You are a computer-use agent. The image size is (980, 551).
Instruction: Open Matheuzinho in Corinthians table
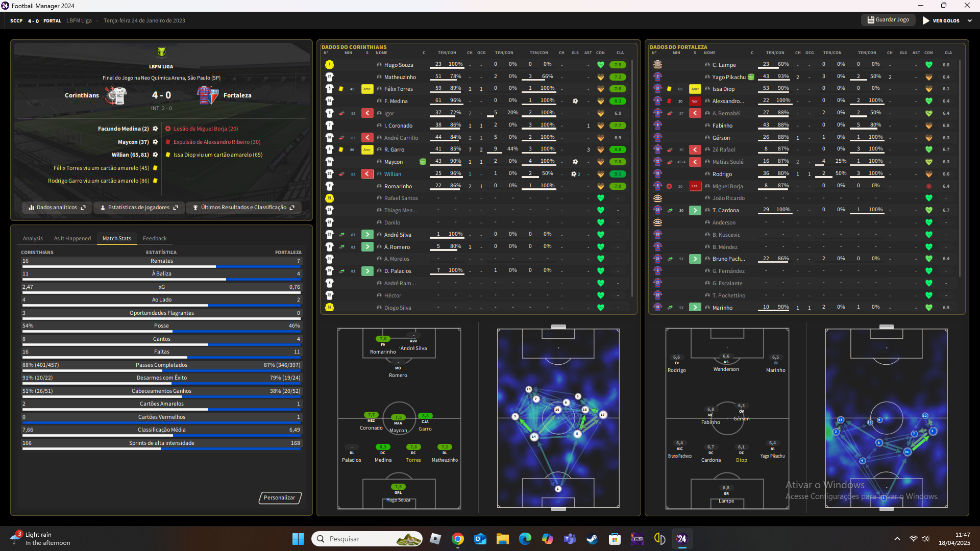click(x=400, y=77)
